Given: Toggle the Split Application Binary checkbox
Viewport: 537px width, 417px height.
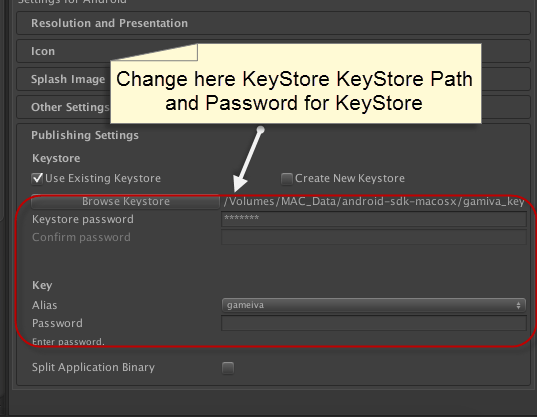Looking at the screenshot, I should coord(228,368).
